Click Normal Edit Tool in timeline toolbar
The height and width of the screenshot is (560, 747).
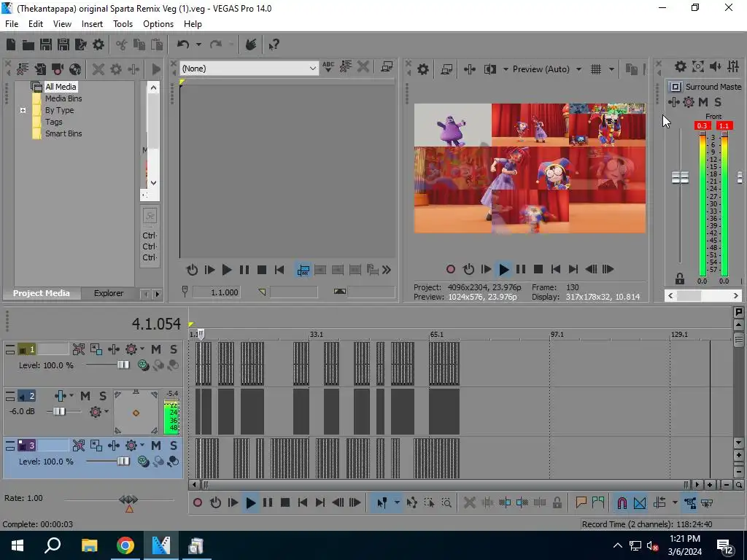pyautogui.click(x=382, y=503)
